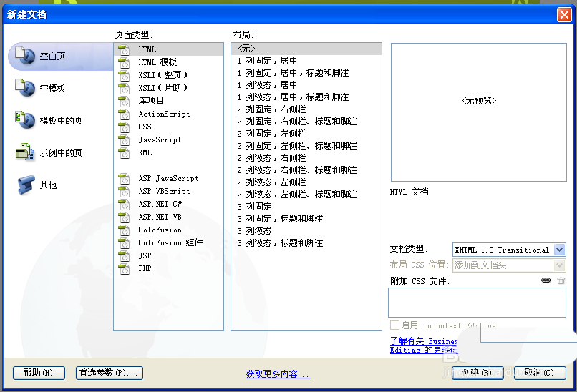Enable the InContext Editing checkbox
577x392 pixels.
pyautogui.click(x=395, y=325)
